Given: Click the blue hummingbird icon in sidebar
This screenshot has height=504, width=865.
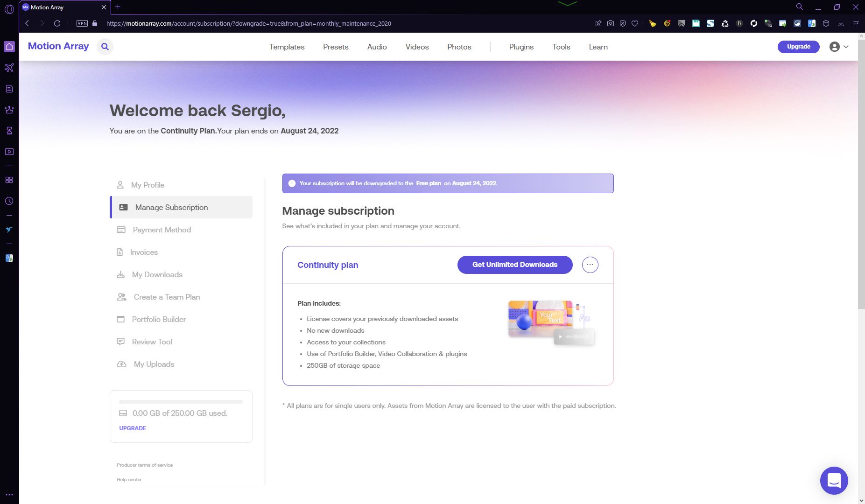Looking at the screenshot, I should (9, 230).
